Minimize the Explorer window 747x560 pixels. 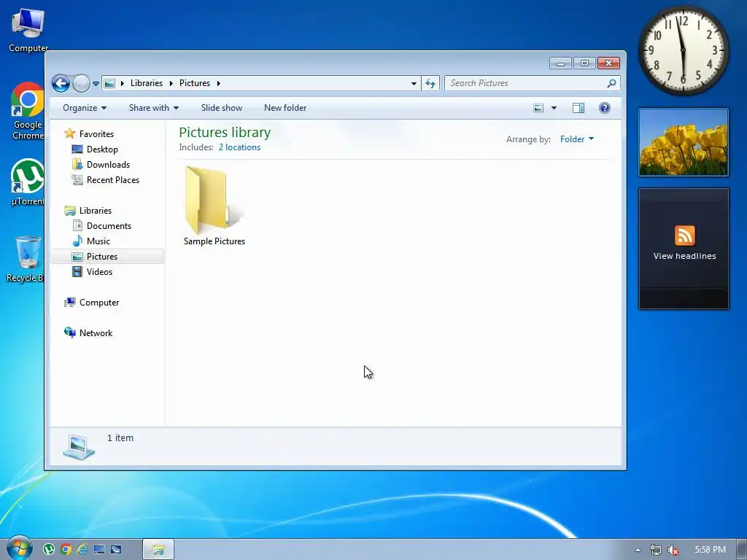click(x=560, y=63)
